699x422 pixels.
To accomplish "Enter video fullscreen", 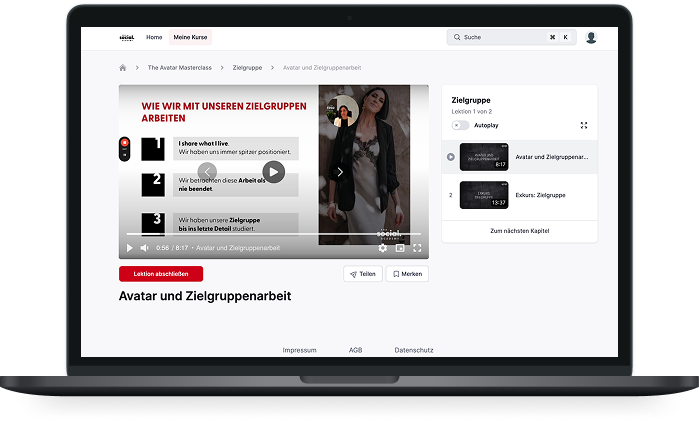I will [x=417, y=248].
